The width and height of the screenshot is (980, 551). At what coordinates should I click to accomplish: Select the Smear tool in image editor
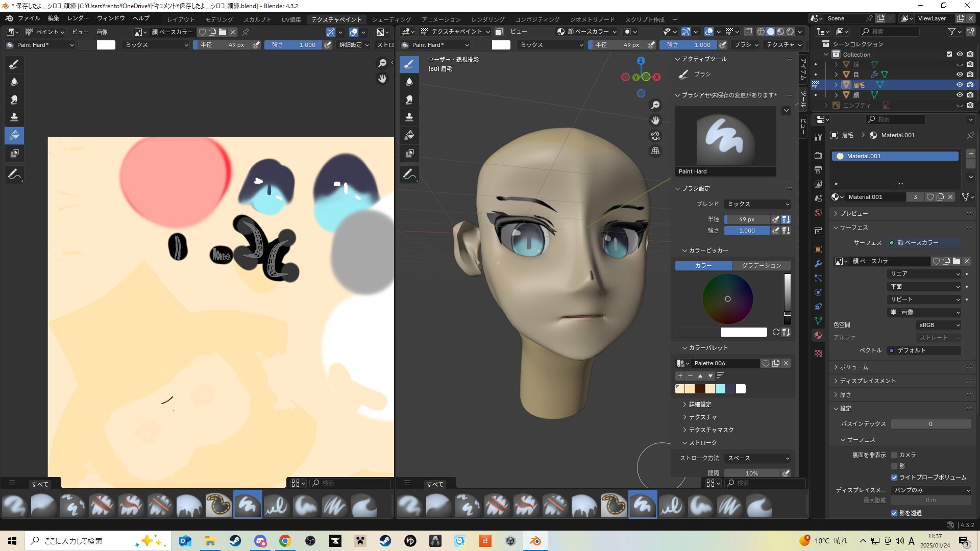(14, 99)
